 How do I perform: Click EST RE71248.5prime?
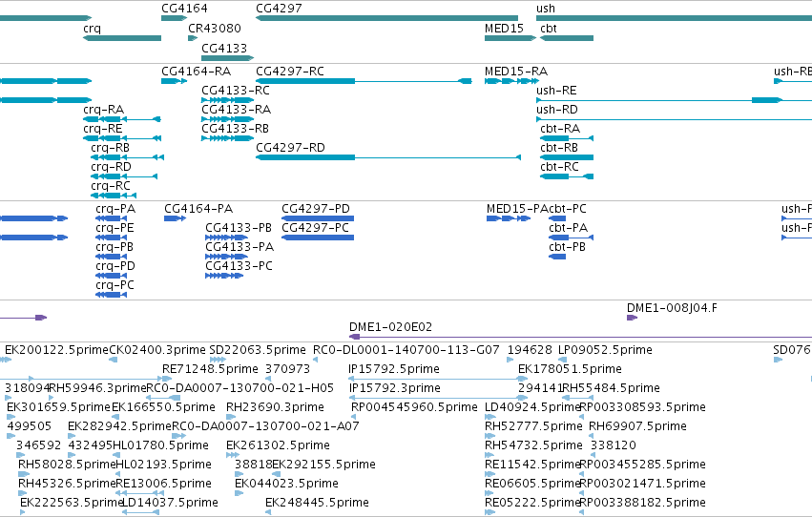pyautogui.click(x=210, y=369)
